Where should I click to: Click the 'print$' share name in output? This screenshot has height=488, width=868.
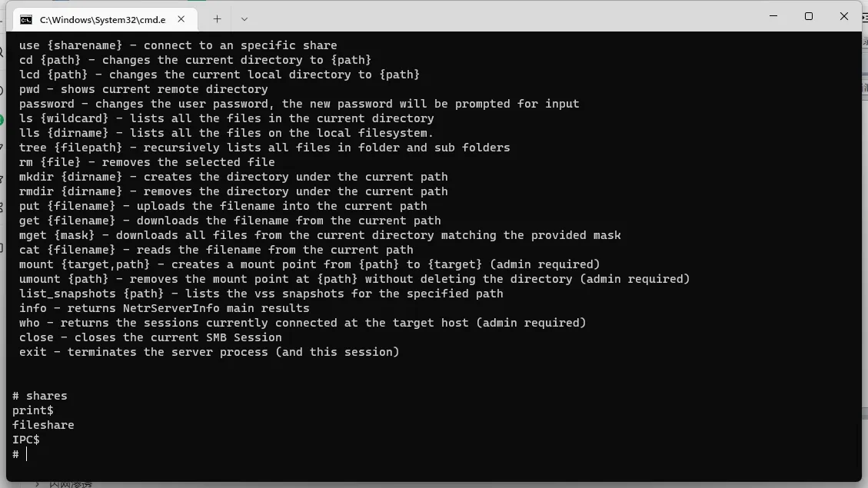(x=32, y=410)
